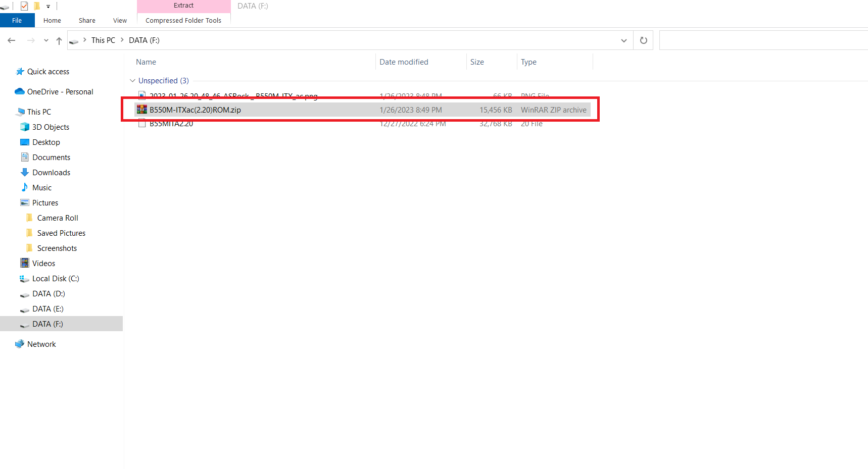The width and height of the screenshot is (868, 469).
Task: Click the Music note icon
Action: pos(25,187)
